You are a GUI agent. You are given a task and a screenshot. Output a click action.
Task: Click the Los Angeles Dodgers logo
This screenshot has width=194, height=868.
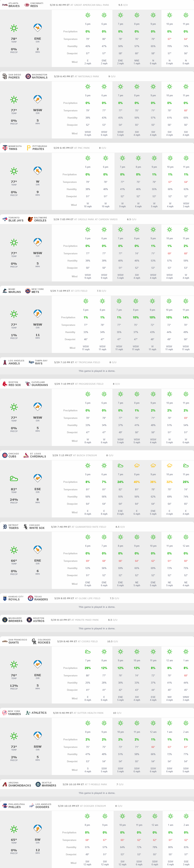click(31, 806)
